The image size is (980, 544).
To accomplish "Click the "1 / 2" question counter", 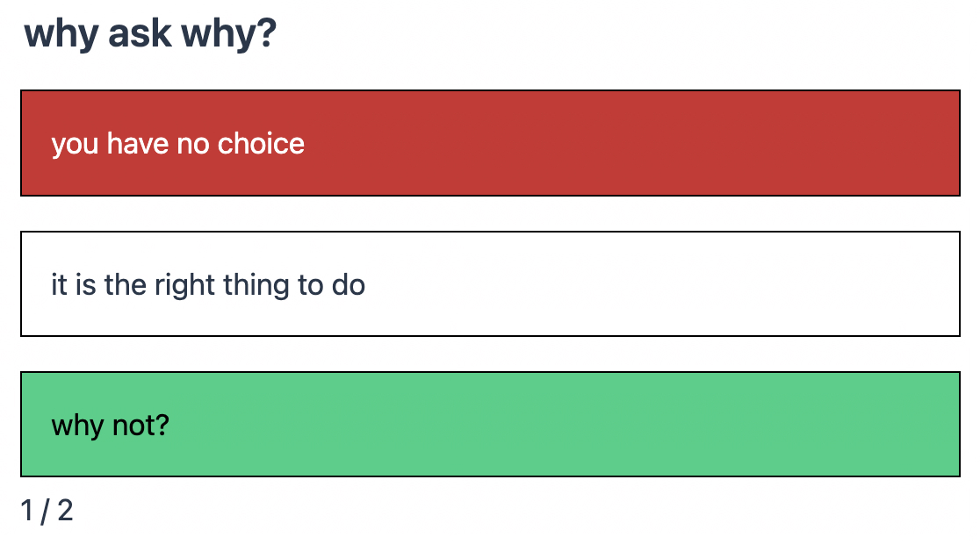I will [47, 510].
